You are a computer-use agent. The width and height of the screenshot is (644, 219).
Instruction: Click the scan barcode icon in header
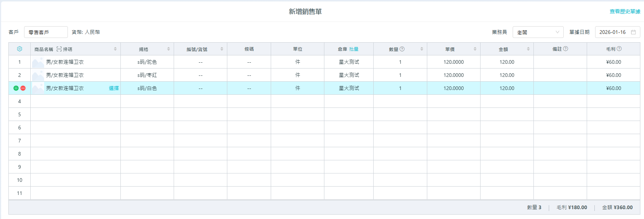[59, 49]
